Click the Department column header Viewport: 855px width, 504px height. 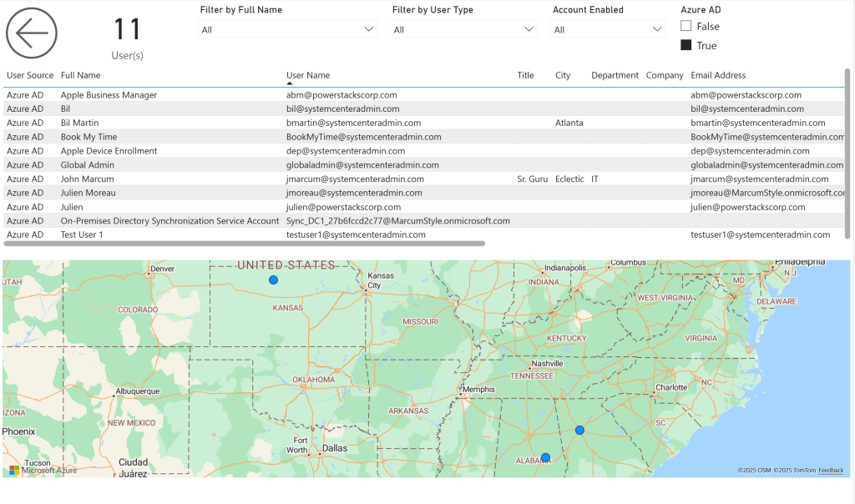point(615,75)
